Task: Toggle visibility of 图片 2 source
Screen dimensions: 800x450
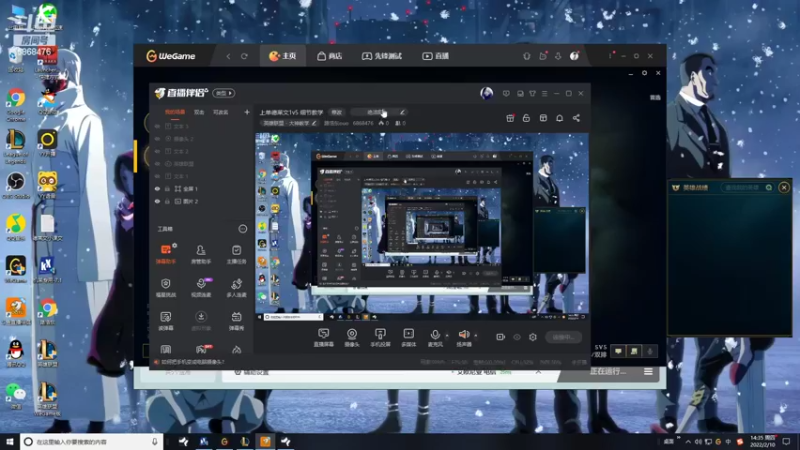Action: tap(157, 202)
